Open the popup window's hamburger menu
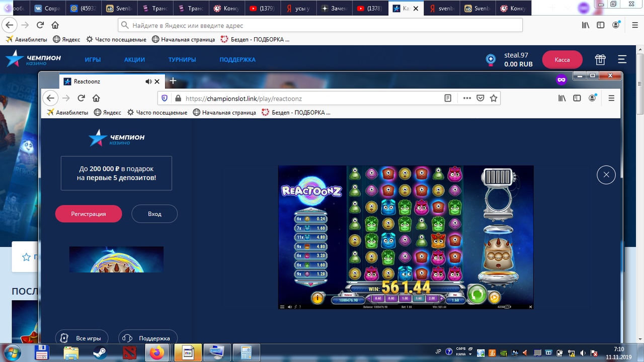The height and width of the screenshot is (362, 644). (611, 99)
